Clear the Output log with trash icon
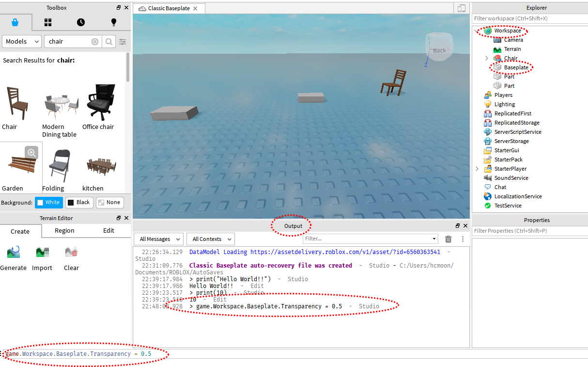Viewport: 588px width, 367px height. 449,239
